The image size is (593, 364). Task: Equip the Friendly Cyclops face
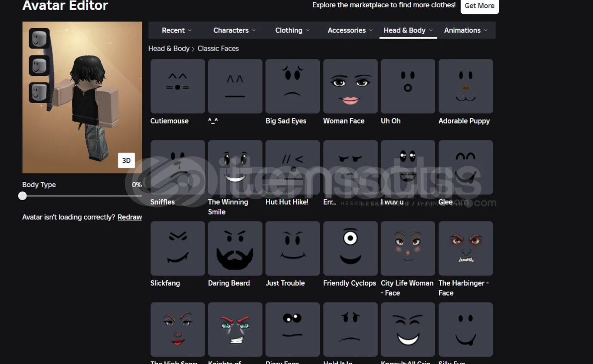coord(351,248)
